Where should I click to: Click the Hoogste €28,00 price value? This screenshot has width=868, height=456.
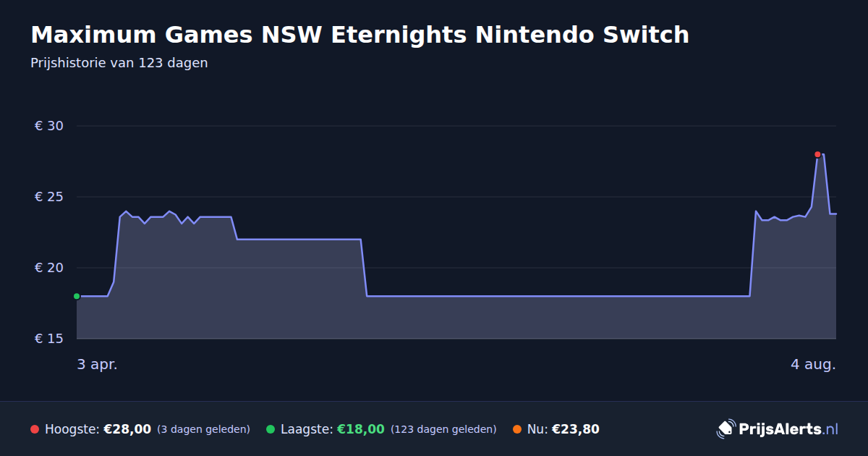coord(127,429)
